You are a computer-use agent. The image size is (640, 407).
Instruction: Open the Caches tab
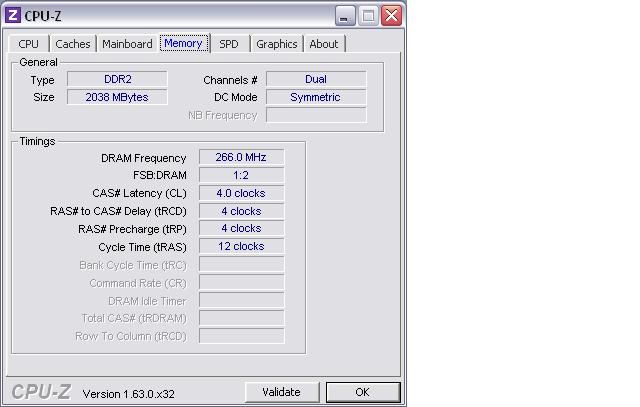(73, 44)
